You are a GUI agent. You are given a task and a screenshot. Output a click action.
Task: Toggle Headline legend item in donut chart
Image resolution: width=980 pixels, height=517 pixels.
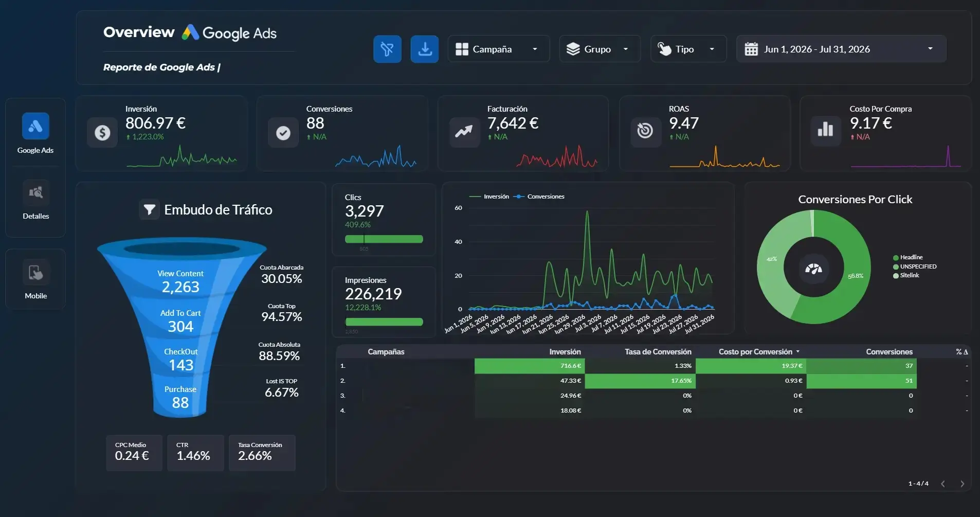[908, 257]
